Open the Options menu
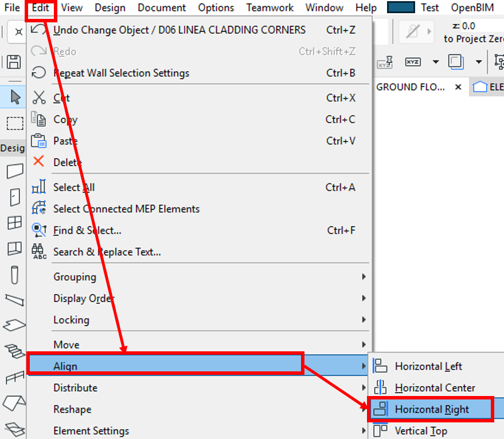504x439 pixels. (216, 7)
